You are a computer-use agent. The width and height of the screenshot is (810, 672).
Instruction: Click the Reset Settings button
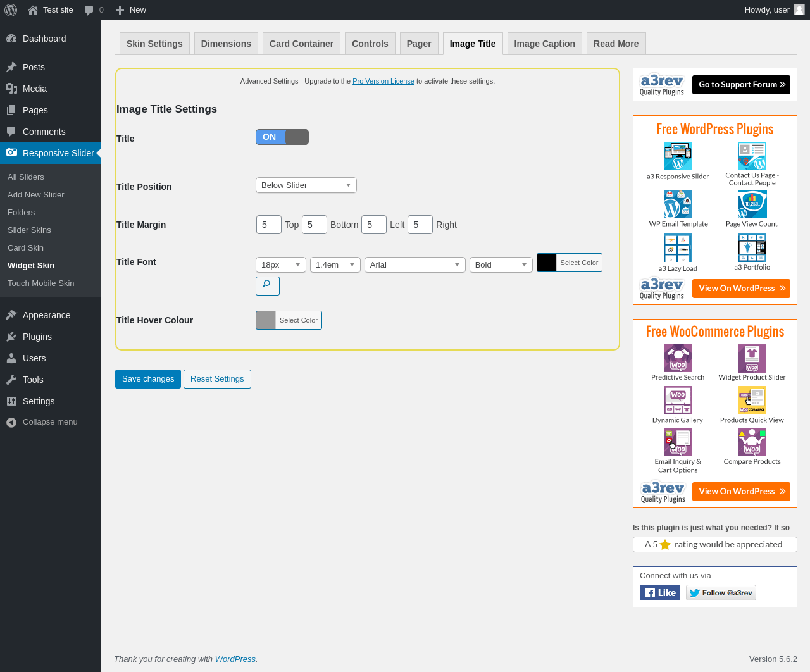(x=217, y=379)
